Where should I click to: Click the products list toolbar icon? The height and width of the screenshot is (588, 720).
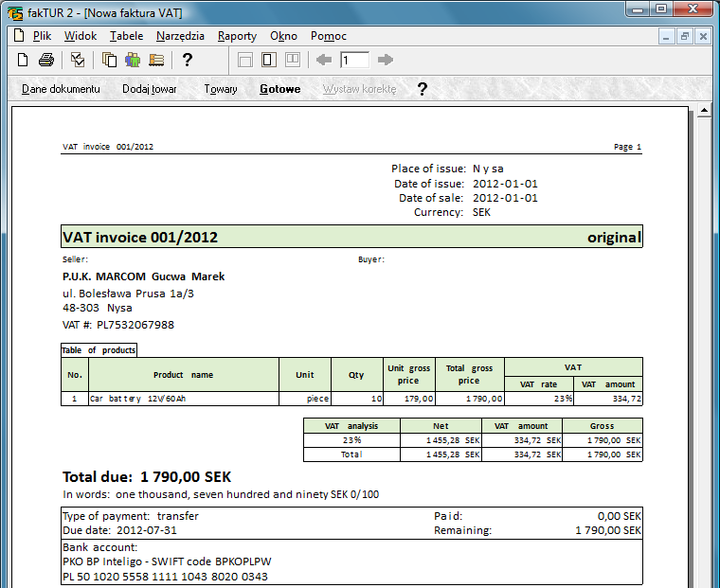click(156, 60)
